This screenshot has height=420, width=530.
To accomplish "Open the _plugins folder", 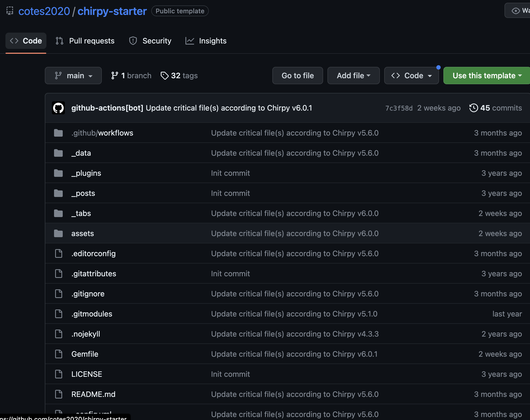I will (86, 173).
